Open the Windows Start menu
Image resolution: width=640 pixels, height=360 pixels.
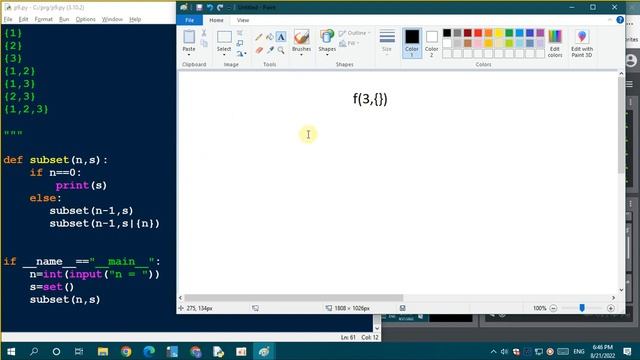(11, 351)
